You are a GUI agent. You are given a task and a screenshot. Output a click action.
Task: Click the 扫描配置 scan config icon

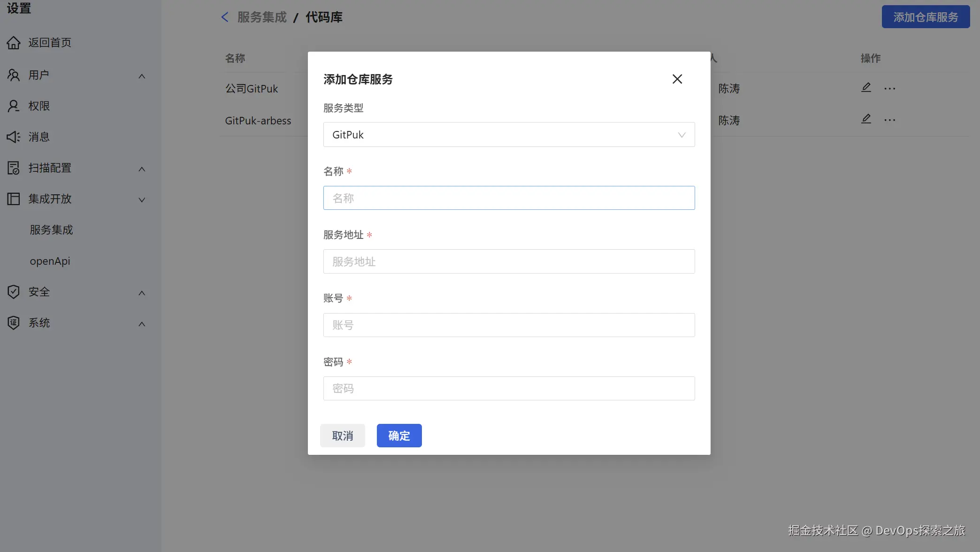click(x=14, y=168)
